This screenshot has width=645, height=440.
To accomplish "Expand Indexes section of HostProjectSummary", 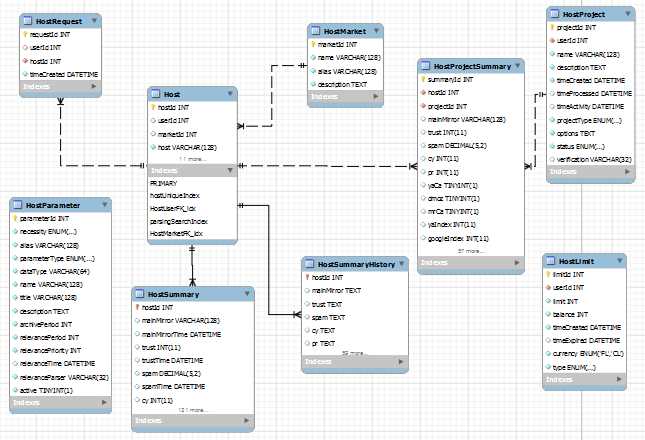I will (x=517, y=262).
